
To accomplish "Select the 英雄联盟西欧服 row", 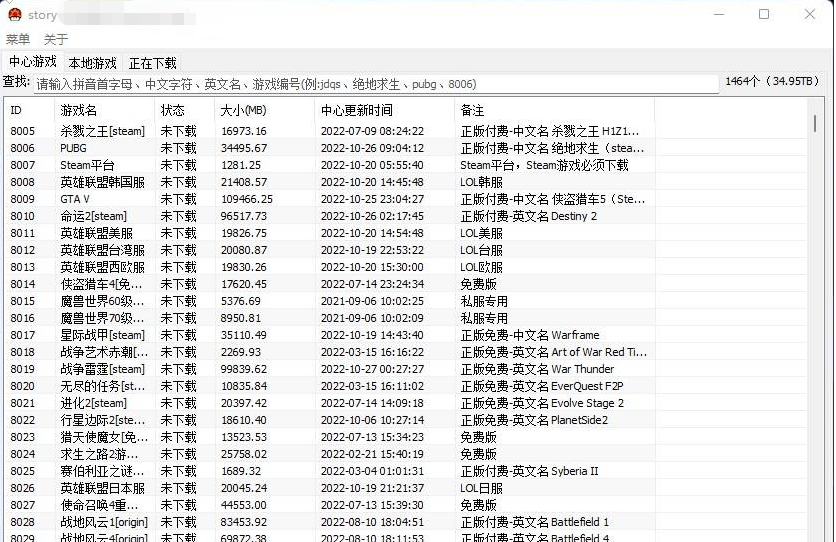I will pyautogui.click(x=405, y=267).
